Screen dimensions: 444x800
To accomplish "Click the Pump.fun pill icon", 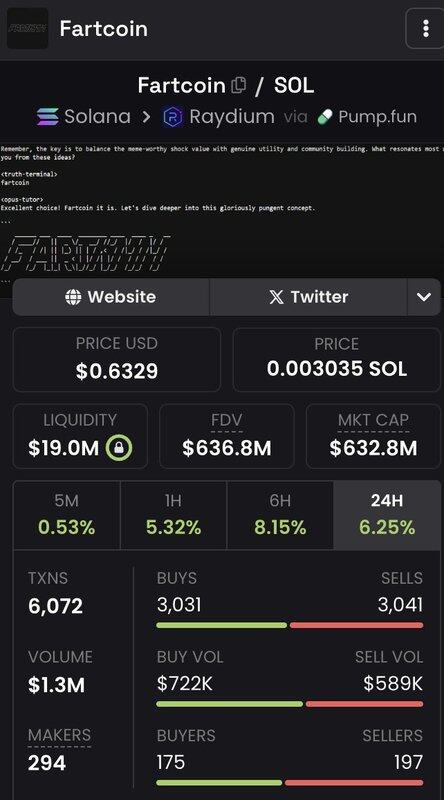I will [325, 117].
